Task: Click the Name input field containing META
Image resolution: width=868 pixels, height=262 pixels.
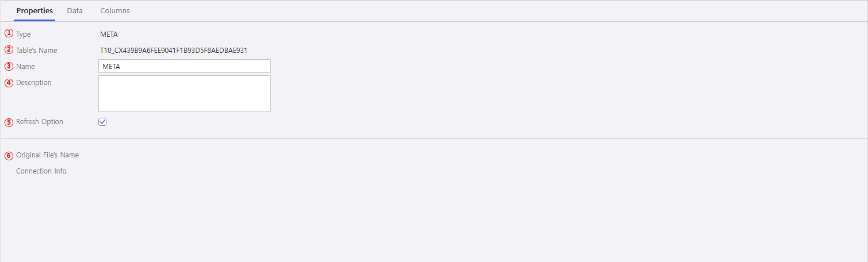Action: tap(184, 67)
